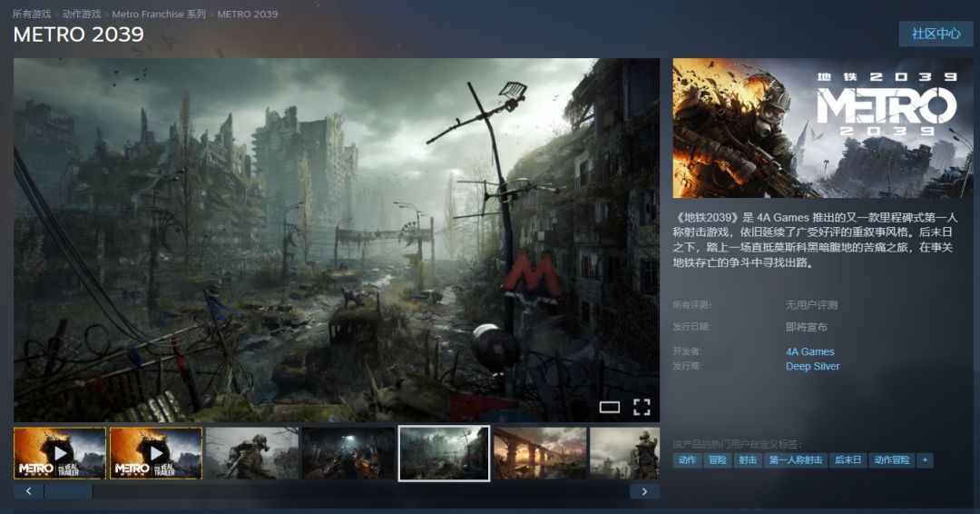Viewport: 980px width, 514px height.
Task: Click the METRO 2039 breadcrumb link
Action: point(248,14)
